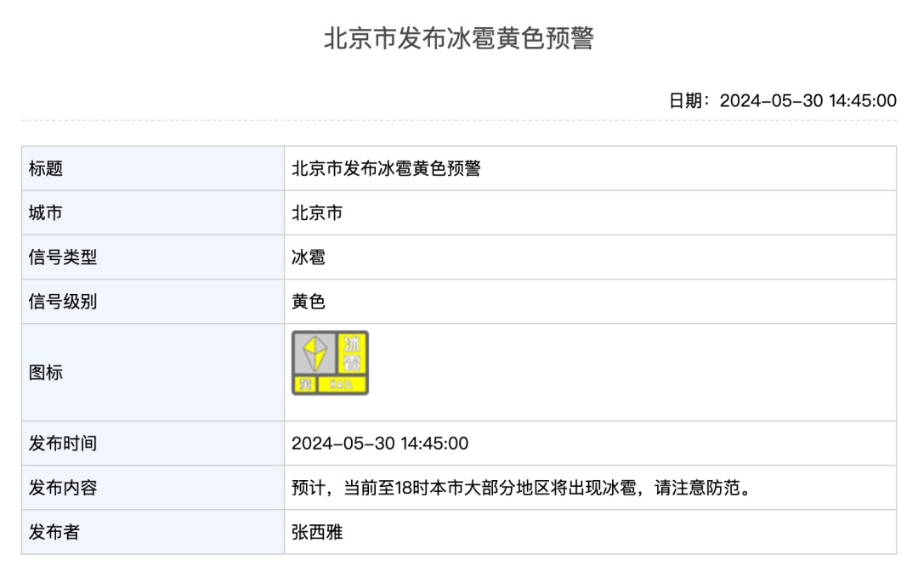918x588 pixels.
Task: Click the warning content text starting with 预计
Action: pyautogui.click(x=521, y=488)
